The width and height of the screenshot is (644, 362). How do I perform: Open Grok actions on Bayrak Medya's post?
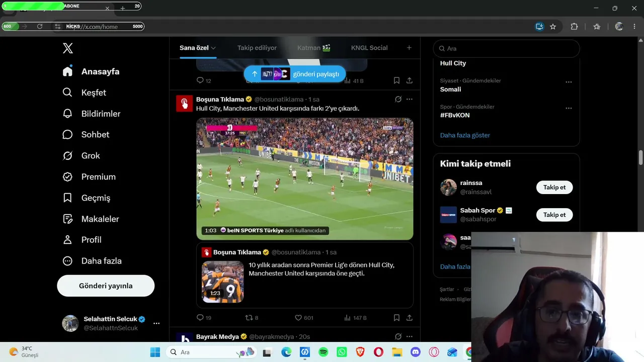click(398, 336)
